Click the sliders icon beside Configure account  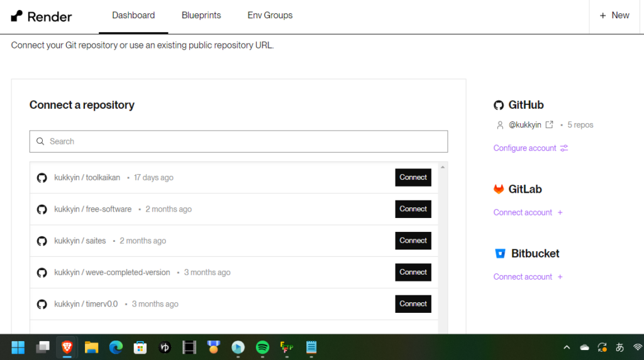(x=564, y=148)
